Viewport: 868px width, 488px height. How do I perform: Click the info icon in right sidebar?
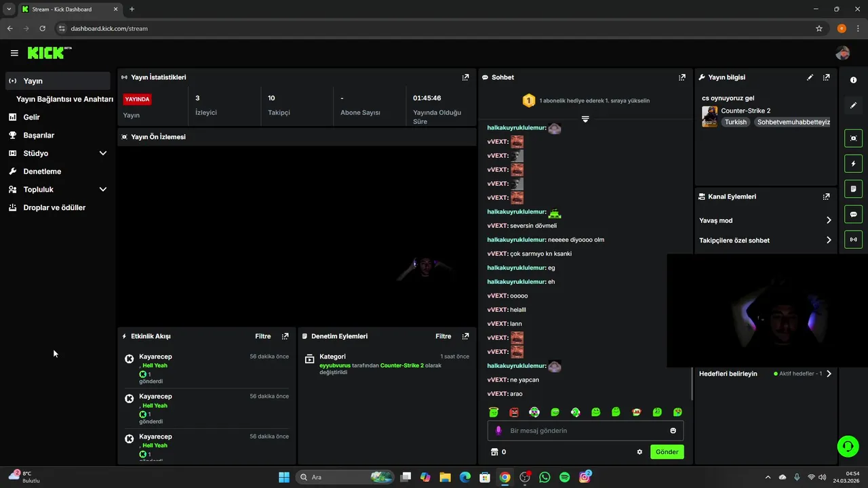[853, 80]
